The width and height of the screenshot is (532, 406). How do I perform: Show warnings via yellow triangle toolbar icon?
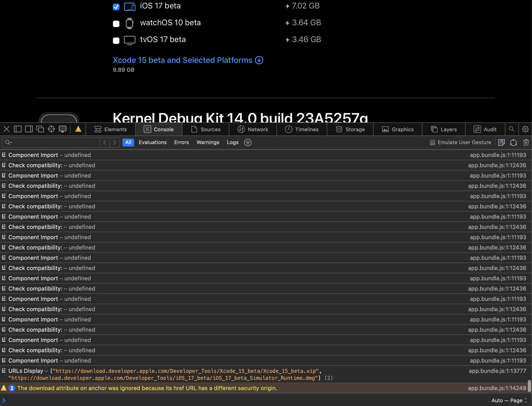click(78, 129)
